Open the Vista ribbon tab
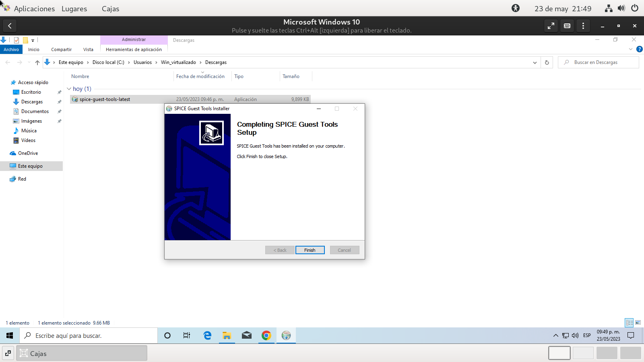 (x=88, y=49)
